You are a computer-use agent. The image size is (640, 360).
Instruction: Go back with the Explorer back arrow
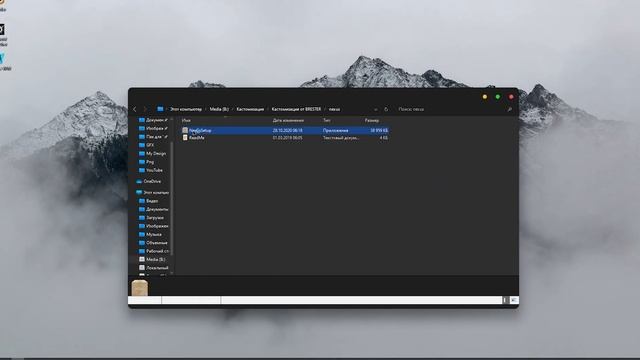coord(135,109)
